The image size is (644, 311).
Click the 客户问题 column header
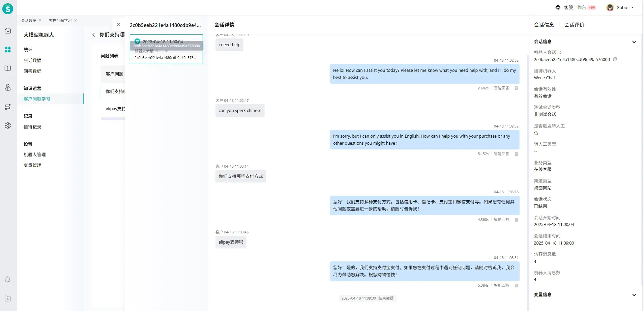pyautogui.click(x=115, y=74)
